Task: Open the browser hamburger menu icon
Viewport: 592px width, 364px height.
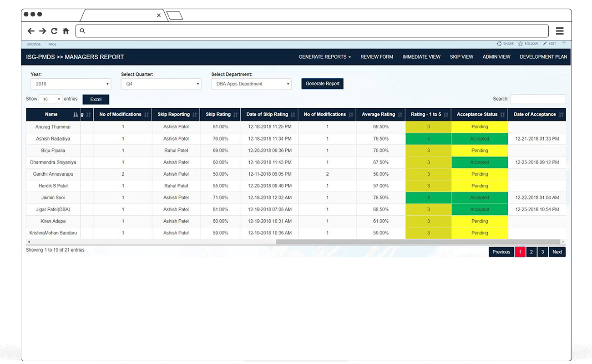Action: pyautogui.click(x=560, y=30)
